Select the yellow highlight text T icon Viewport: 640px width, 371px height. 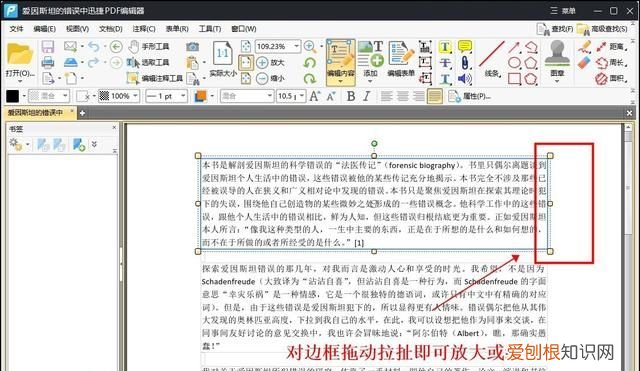tap(445, 47)
